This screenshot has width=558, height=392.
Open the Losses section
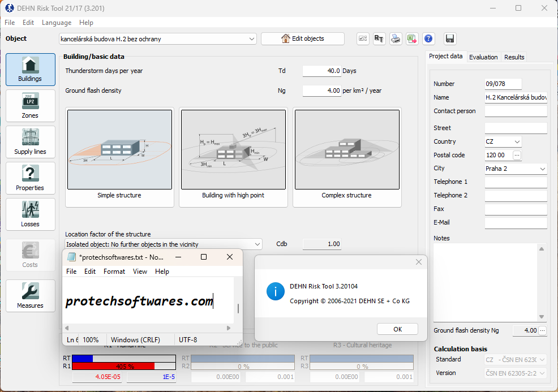point(30,214)
